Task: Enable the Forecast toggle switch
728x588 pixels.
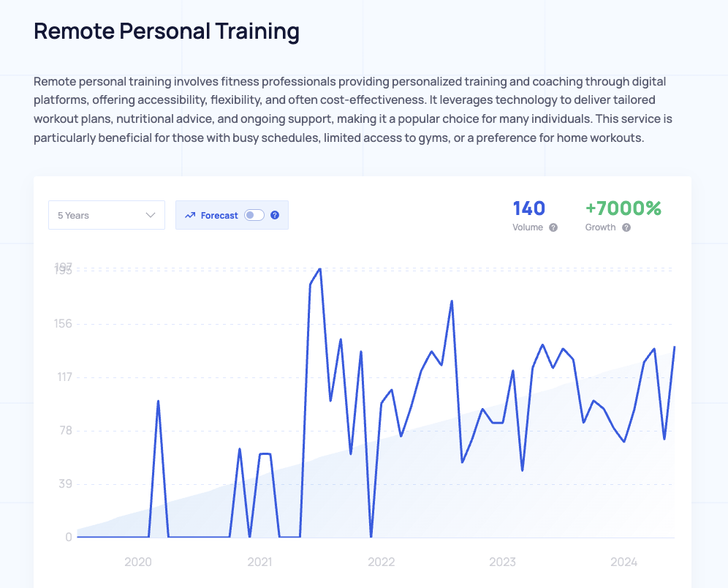Action: coord(254,214)
